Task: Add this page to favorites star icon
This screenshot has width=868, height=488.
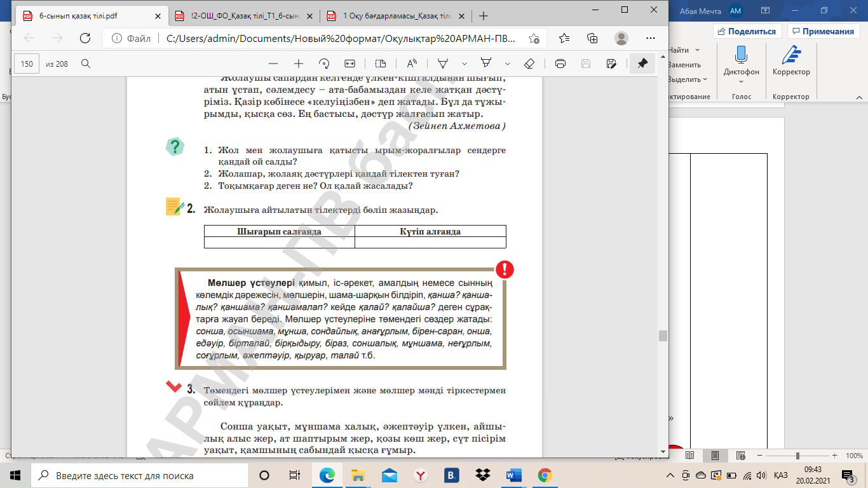Action: pyautogui.click(x=534, y=38)
